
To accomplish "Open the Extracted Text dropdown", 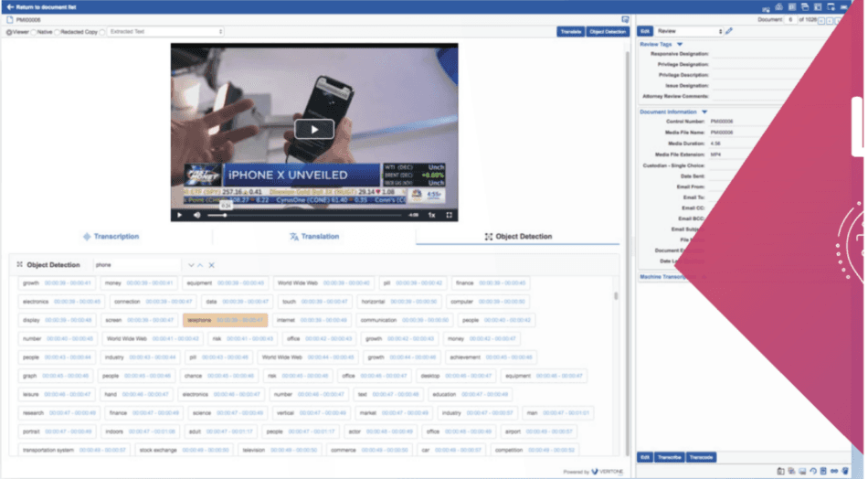I will [163, 32].
